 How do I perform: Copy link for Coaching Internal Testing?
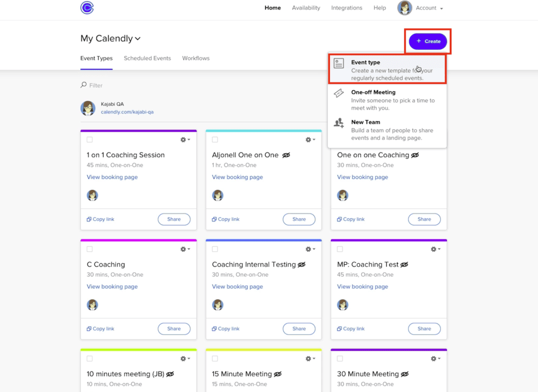[226, 329]
